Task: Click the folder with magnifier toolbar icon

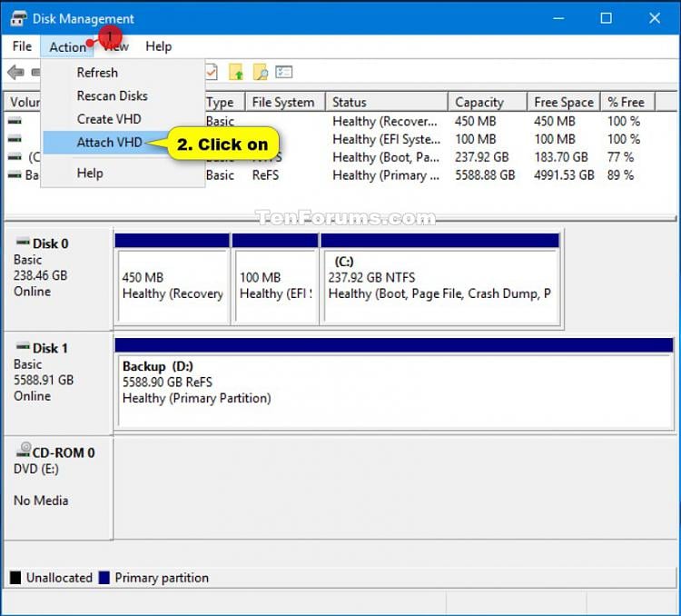Action: click(261, 72)
